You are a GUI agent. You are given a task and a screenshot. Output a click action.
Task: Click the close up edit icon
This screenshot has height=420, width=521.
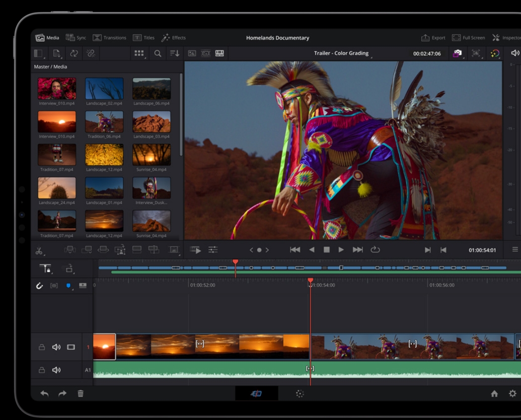pos(120,250)
